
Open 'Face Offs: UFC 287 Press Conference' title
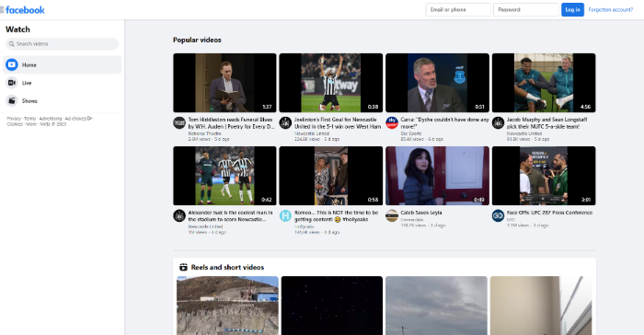tap(549, 213)
